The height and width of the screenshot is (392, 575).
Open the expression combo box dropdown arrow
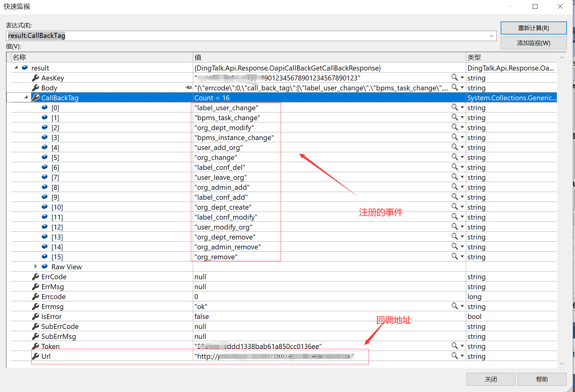pyautogui.click(x=492, y=36)
